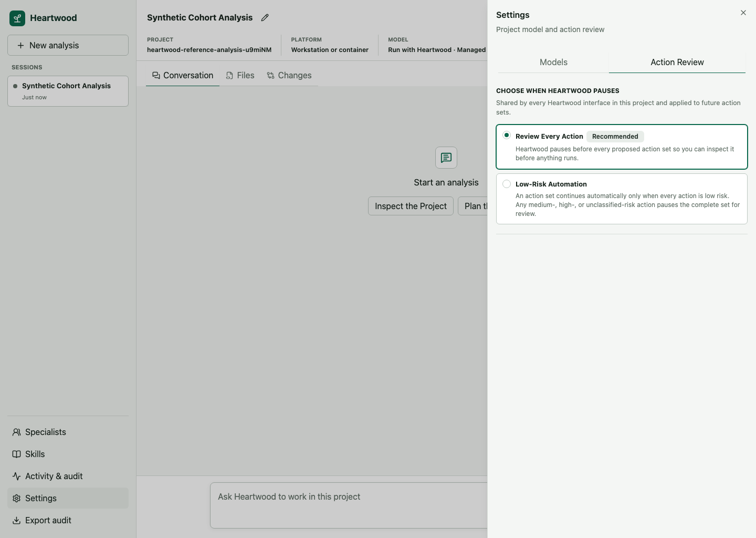The image size is (756, 538).
Task: Click the Workstation or container platform value
Action: point(330,50)
